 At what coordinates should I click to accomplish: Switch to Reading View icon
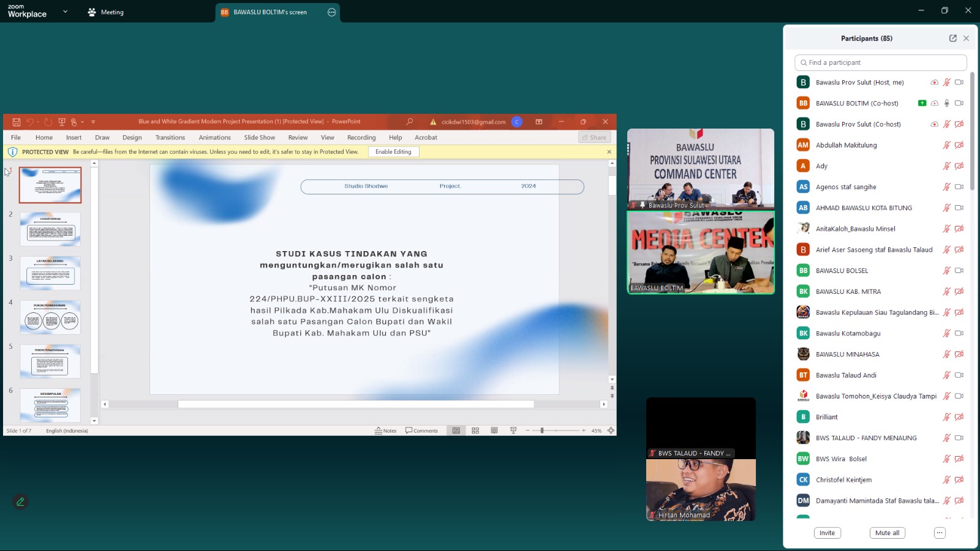(494, 430)
